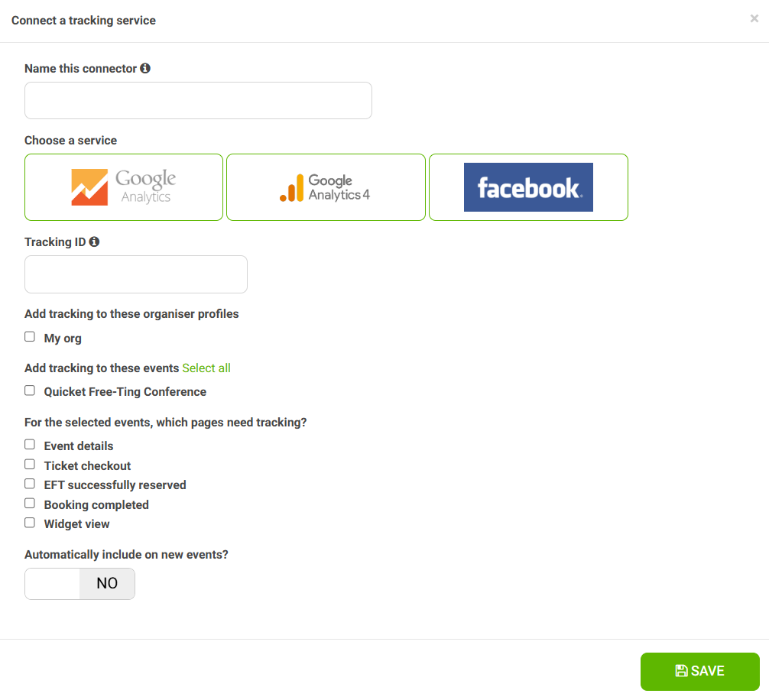
Task: Click the info icon beside Tracking ID
Action: point(94,241)
